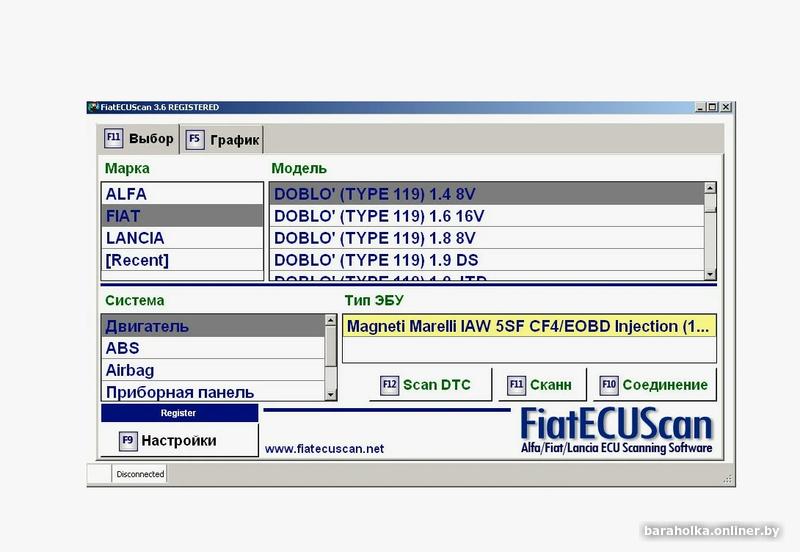The height and width of the screenshot is (552, 800).
Task: Click the Disconnected status indicator
Action: tap(140, 474)
